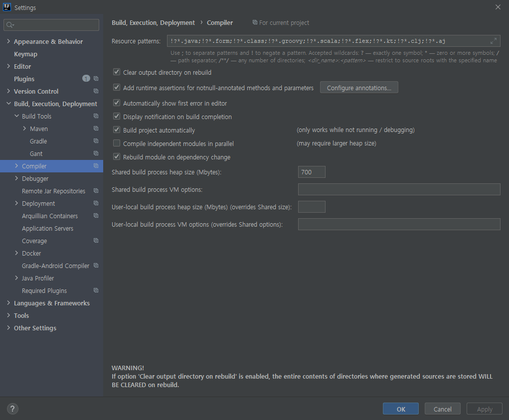Click the project-level icon beside Remote Jar Repositories
Screen dimensions: 509x420
point(96,191)
